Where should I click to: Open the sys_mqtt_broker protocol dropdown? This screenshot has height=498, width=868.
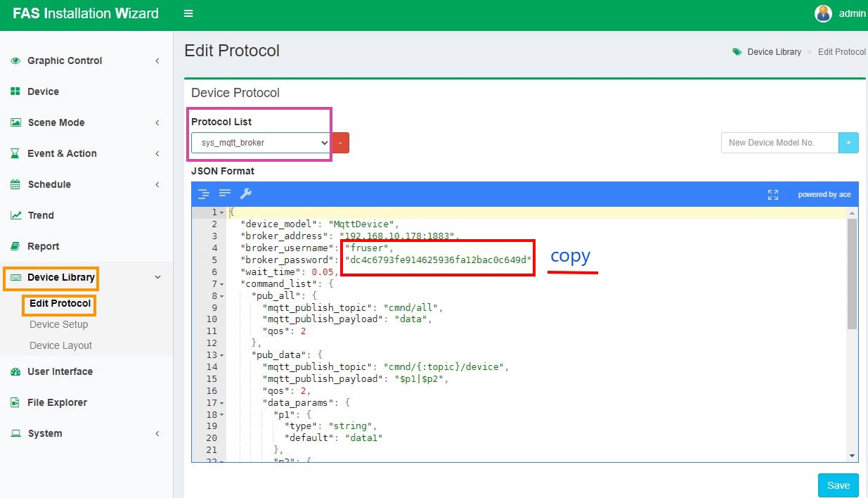point(260,143)
